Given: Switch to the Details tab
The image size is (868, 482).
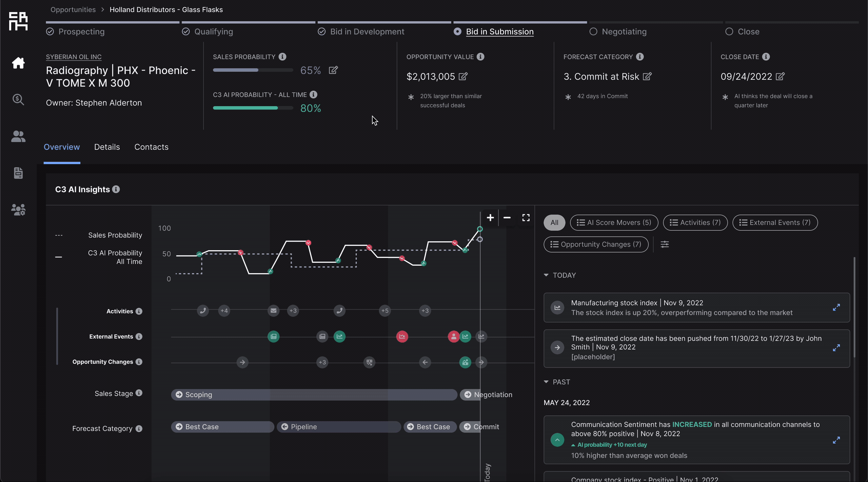Looking at the screenshot, I should (107, 147).
